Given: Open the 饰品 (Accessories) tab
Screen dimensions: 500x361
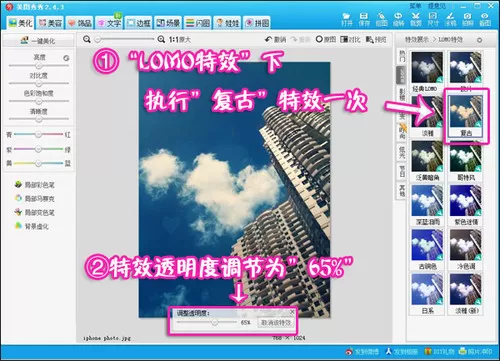Looking at the screenshot, I should tap(79, 23).
